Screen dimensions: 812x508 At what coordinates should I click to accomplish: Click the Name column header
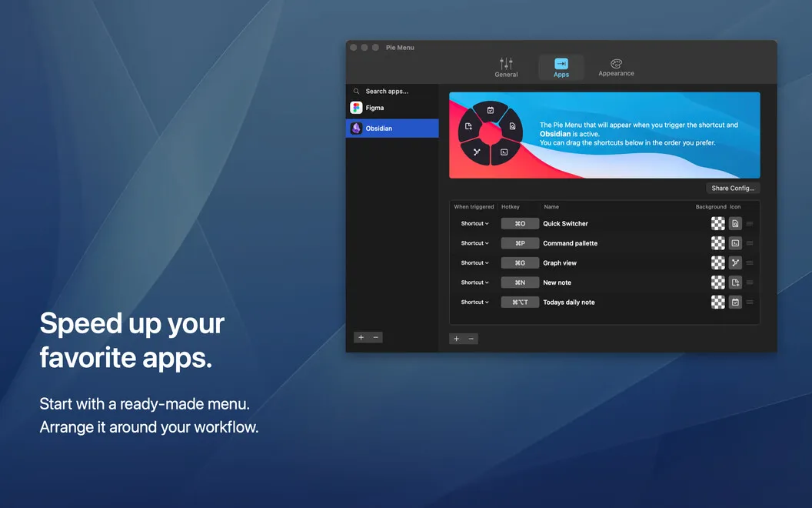(x=551, y=207)
